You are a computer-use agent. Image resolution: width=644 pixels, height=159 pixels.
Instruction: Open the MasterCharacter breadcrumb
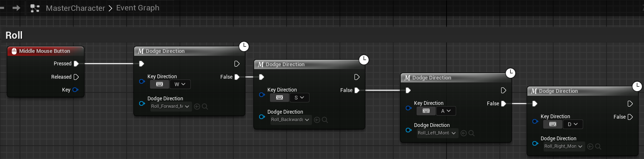tap(75, 8)
